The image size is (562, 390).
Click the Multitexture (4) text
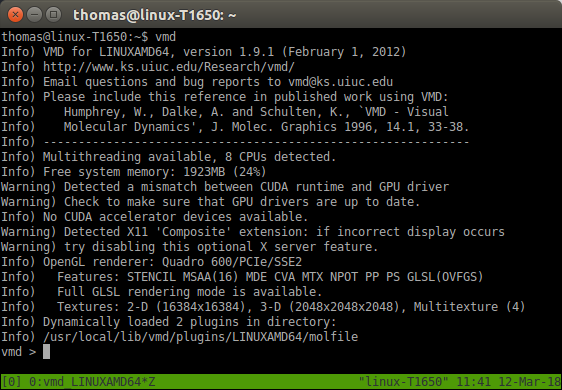[x=469, y=307]
